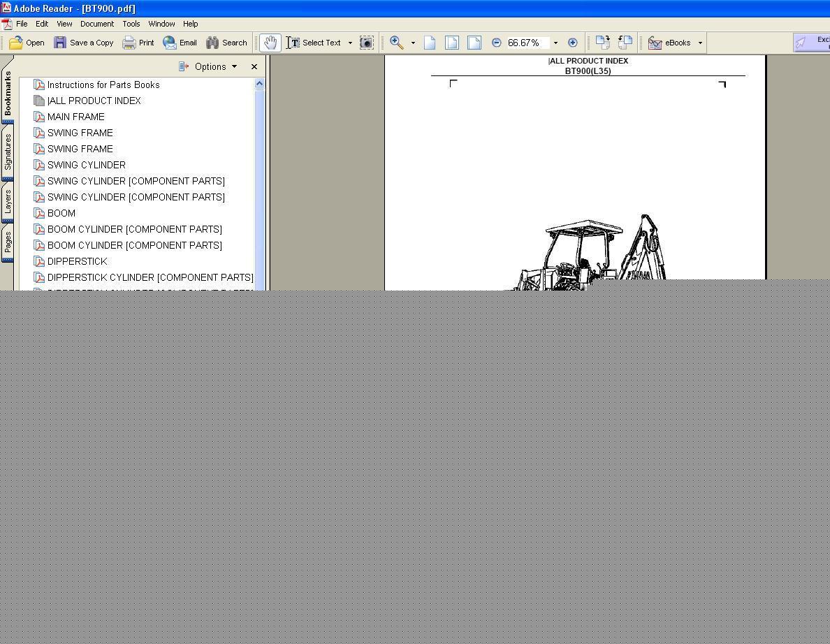
Task: Click the Adobe PDF icon in menu bar
Action: click(6, 24)
